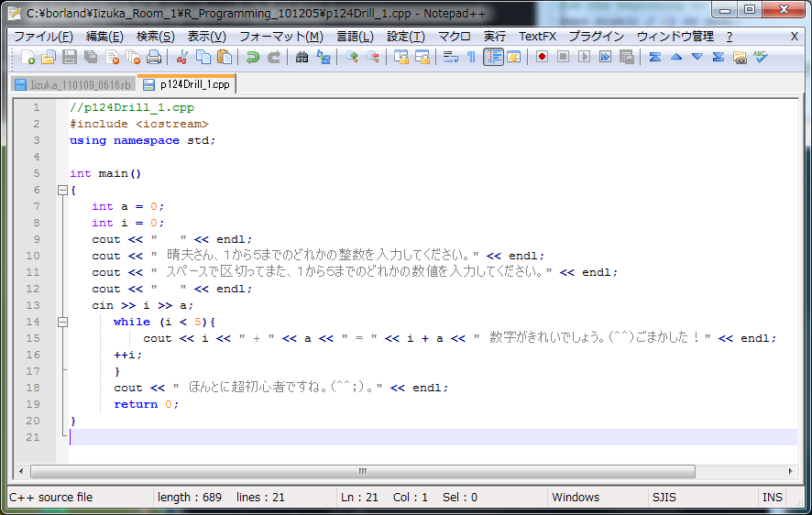812x515 pixels.
Task: Toggle show all characters pilcrow icon
Action: (x=471, y=57)
